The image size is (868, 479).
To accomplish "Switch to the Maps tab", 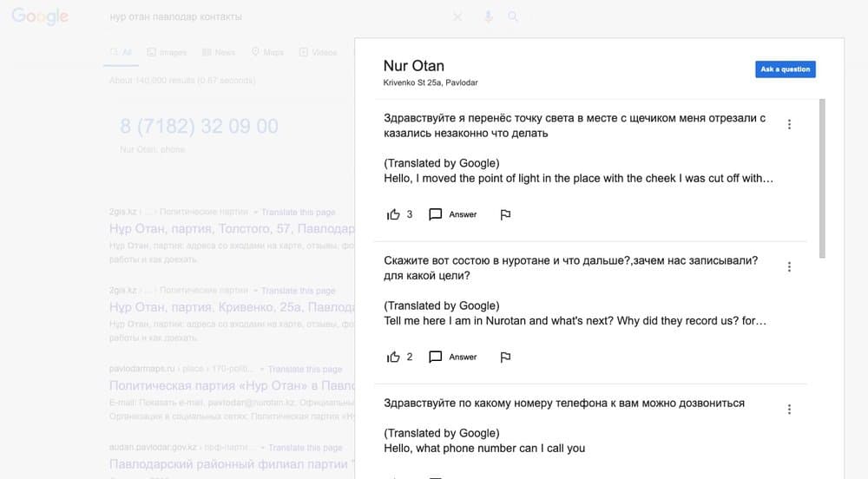I will coord(267,52).
